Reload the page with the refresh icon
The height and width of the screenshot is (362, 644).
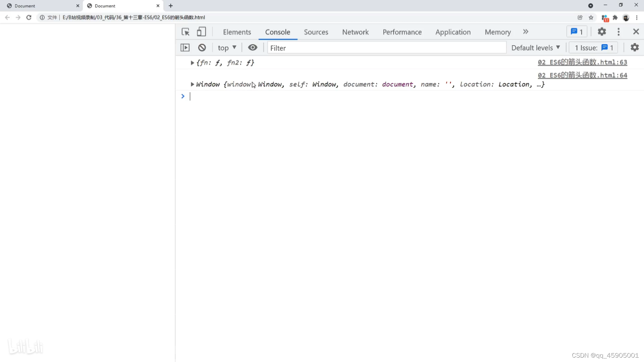[x=29, y=17]
